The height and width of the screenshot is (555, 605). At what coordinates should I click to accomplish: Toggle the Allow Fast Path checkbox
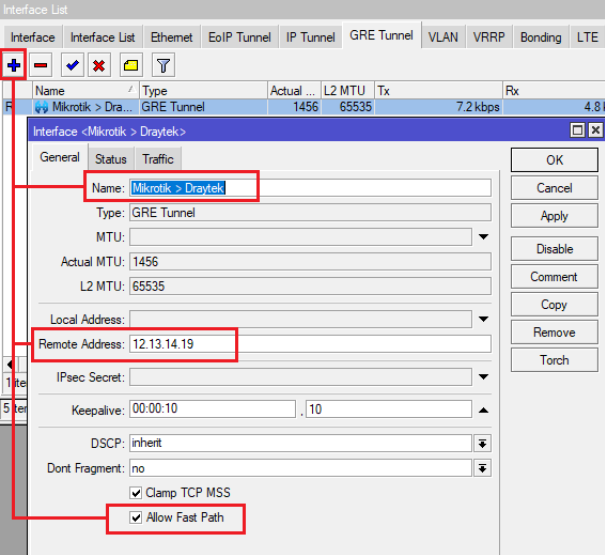137,518
